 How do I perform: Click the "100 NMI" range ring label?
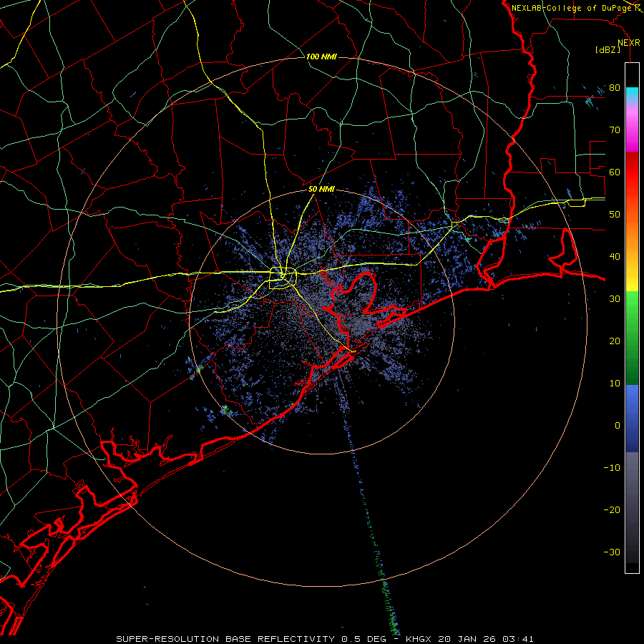click(321, 57)
